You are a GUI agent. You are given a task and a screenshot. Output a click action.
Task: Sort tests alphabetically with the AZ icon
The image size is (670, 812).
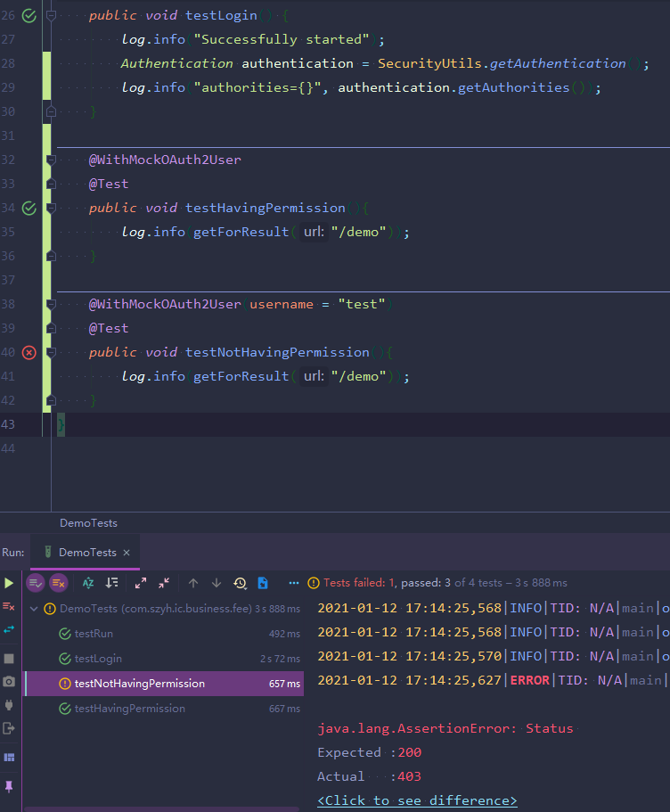(x=88, y=583)
